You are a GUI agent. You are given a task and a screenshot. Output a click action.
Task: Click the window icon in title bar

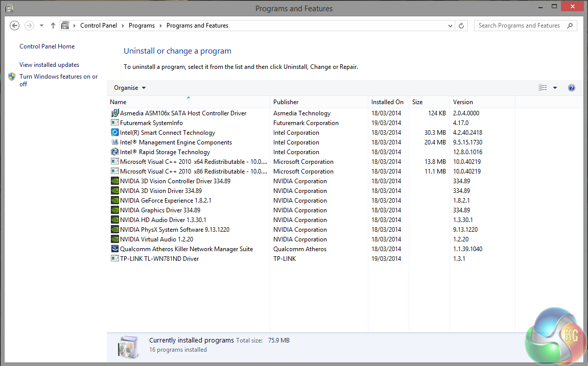[x=9, y=8]
